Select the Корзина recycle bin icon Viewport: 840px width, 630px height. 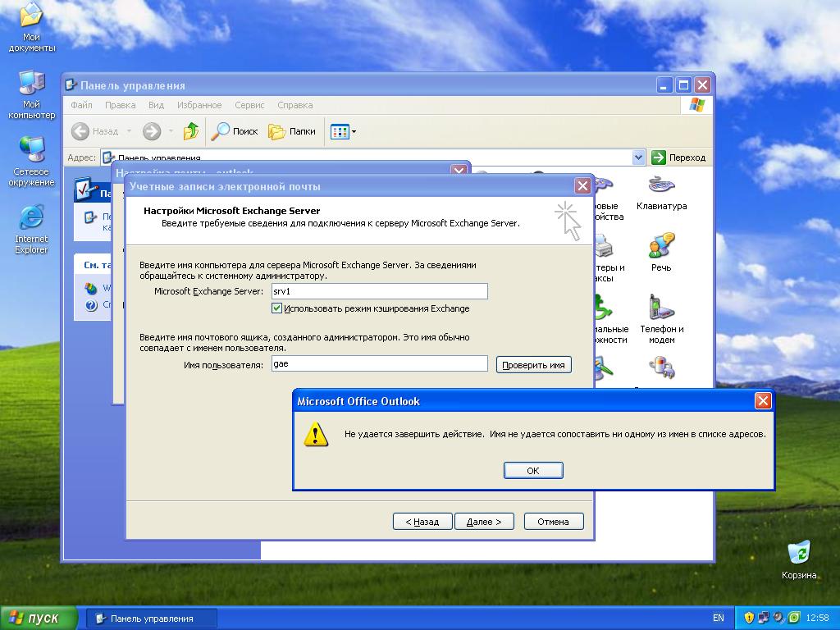point(799,559)
